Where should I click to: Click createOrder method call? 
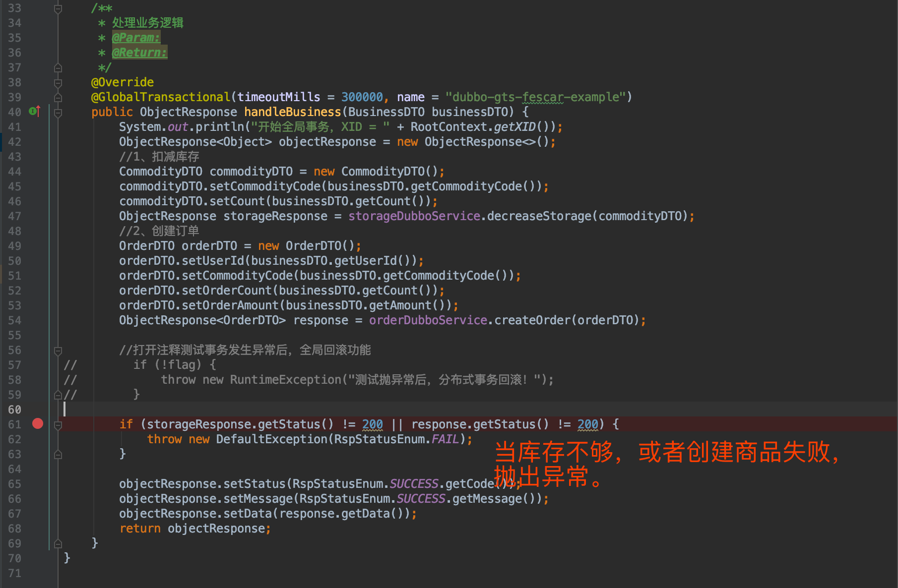(532, 320)
